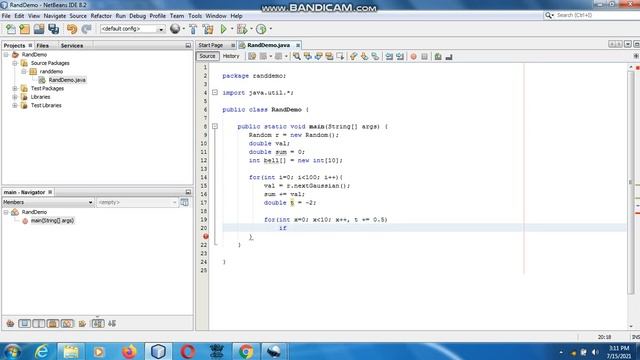The height and width of the screenshot is (360, 640).
Task: Switch to the Files tab
Action: 42,46
